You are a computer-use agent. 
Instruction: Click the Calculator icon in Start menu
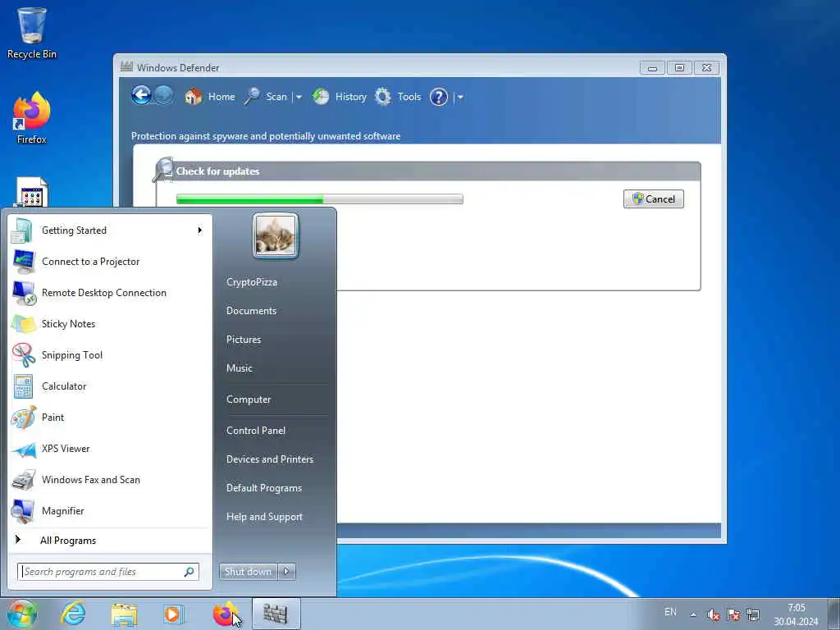click(x=24, y=386)
